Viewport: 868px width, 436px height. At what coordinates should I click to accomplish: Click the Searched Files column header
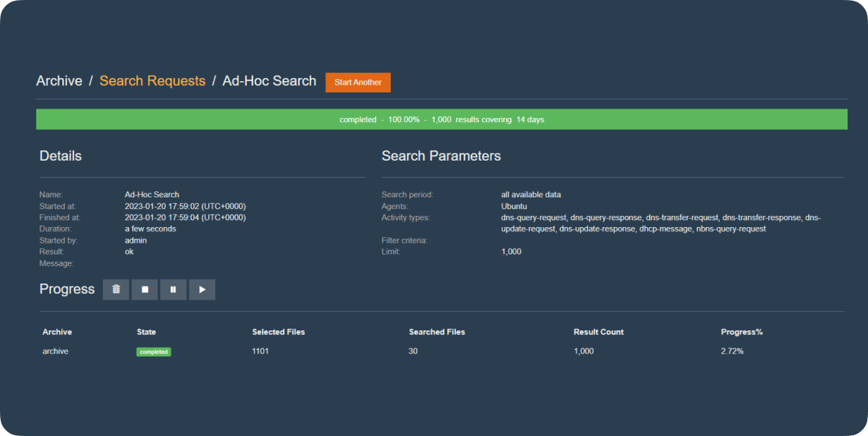tap(437, 332)
